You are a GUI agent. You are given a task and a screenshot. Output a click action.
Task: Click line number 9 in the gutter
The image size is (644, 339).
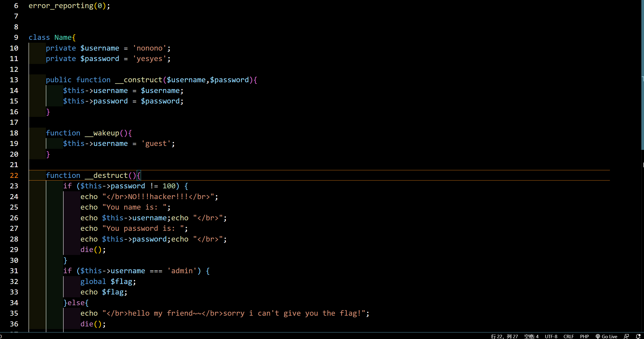[x=16, y=37]
